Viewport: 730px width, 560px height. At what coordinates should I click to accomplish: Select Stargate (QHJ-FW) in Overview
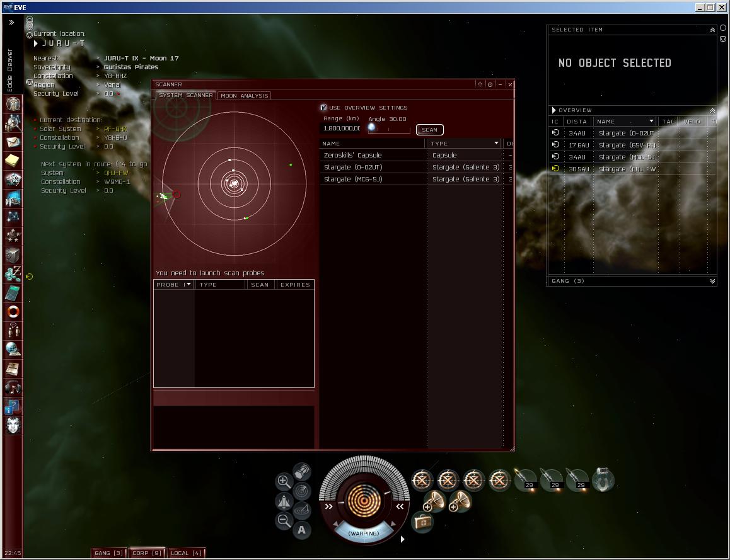[632, 169]
